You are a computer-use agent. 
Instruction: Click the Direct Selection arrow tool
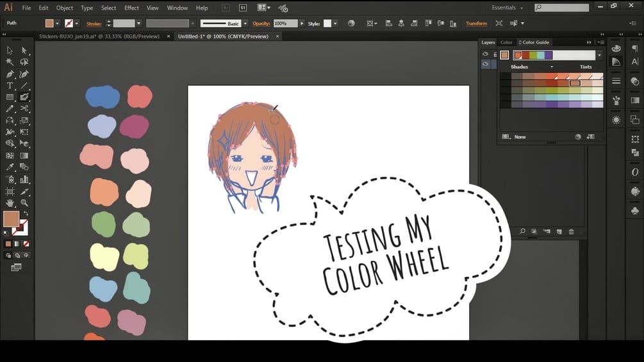[x=24, y=50]
